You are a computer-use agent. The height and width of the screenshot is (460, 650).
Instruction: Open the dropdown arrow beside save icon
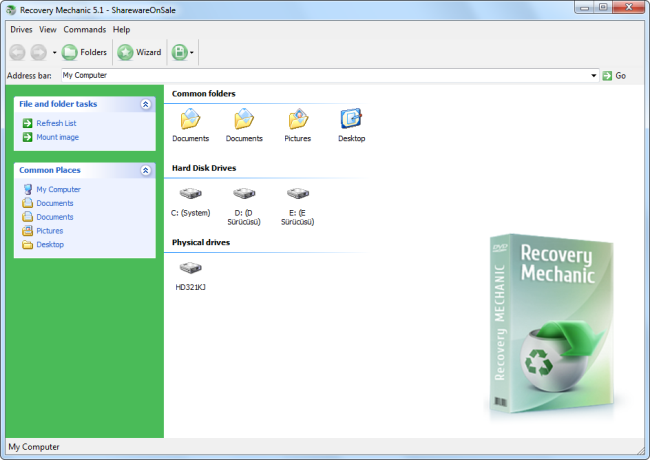[192, 53]
